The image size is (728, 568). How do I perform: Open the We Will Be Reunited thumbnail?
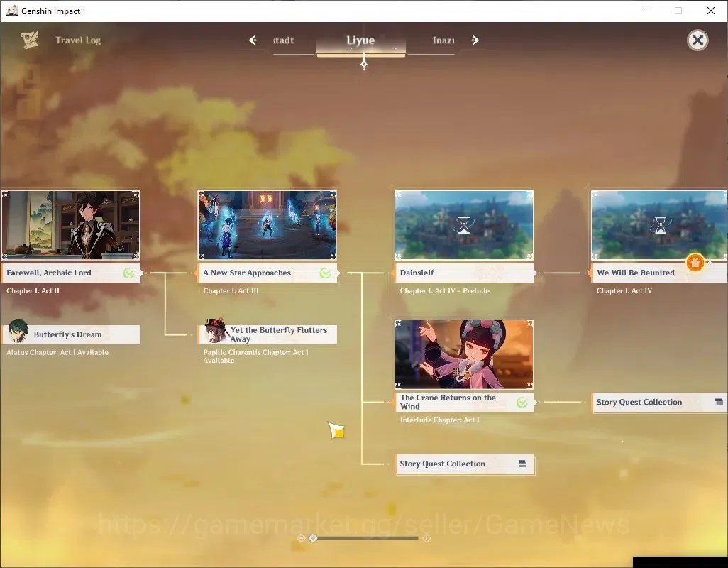659,225
